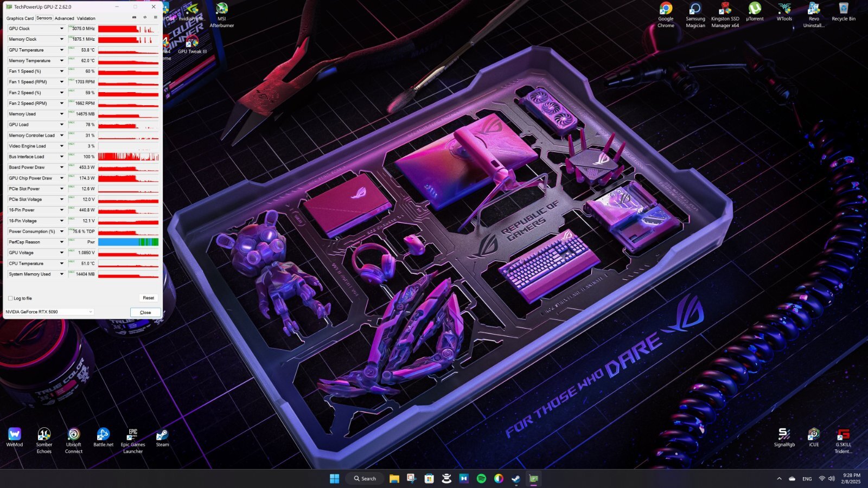
Task: Open the Memory Clock sensor dropdown
Action: coord(61,39)
